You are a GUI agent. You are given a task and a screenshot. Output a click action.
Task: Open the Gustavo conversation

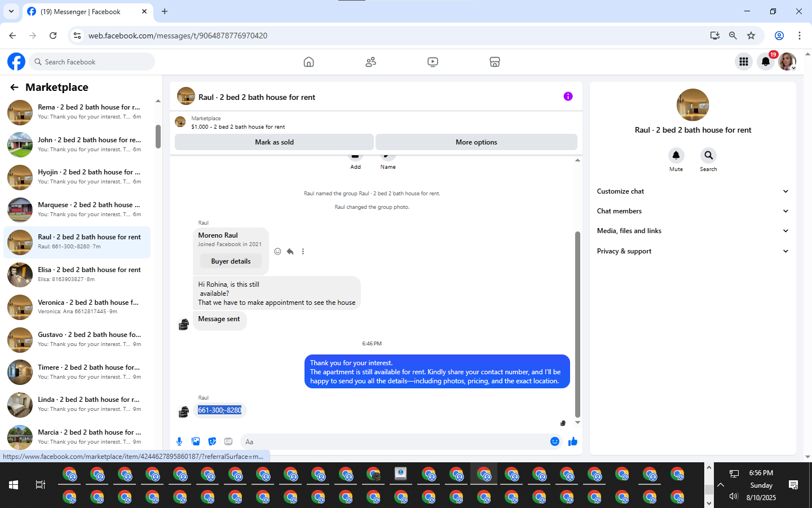point(77,340)
